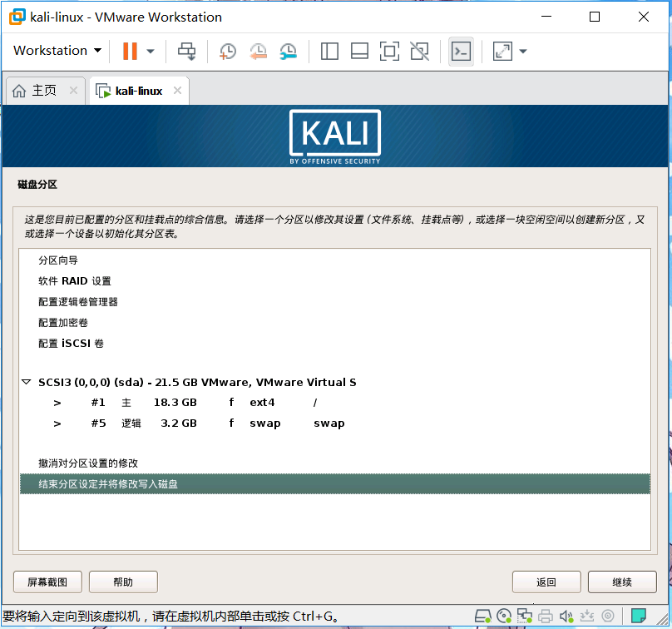Viewport: 672px width, 629px height.
Task: Click the sound card status icon
Action: click(x=566, y=617)
